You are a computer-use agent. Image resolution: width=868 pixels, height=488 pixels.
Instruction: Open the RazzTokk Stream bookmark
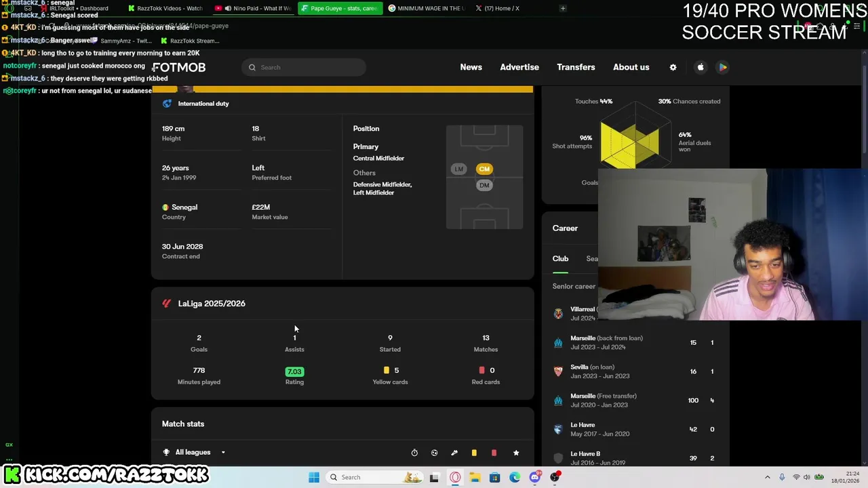tap(190, 41)
